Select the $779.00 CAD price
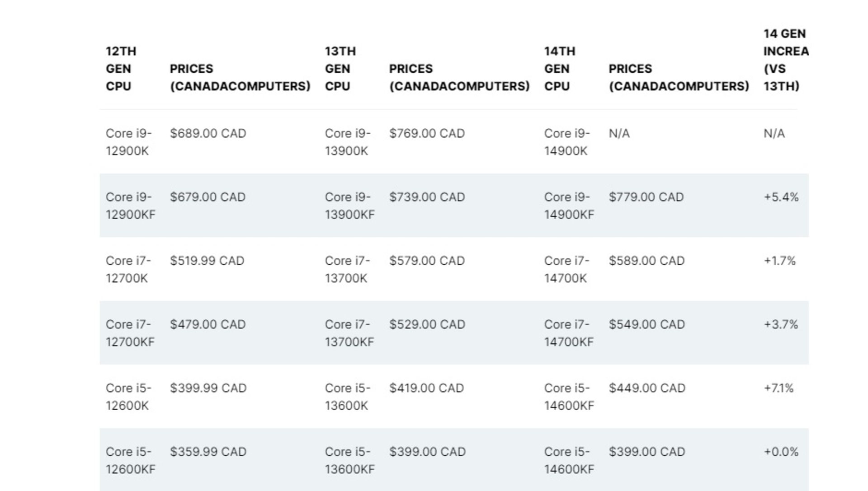The width and height of the screenshot is (868, 491). 646,197
